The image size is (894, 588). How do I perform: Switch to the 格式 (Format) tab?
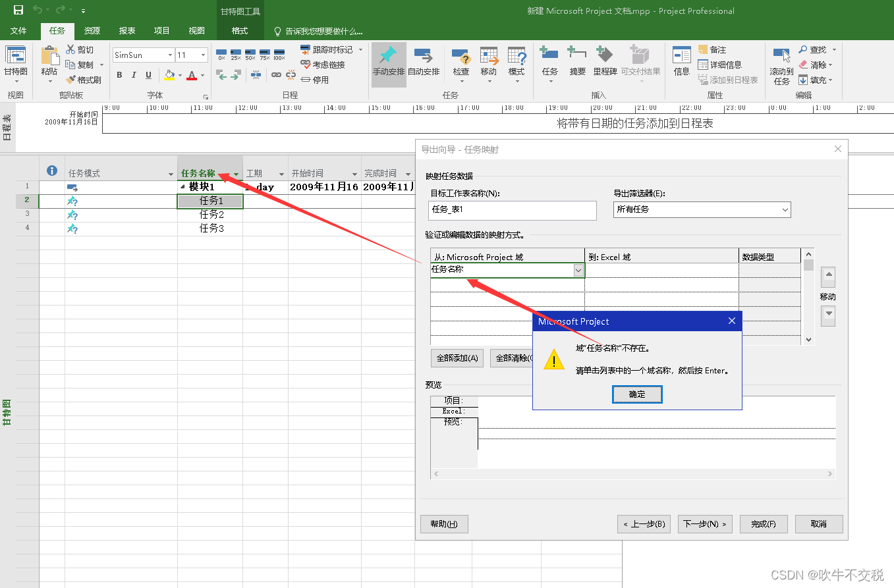[240, 31]
